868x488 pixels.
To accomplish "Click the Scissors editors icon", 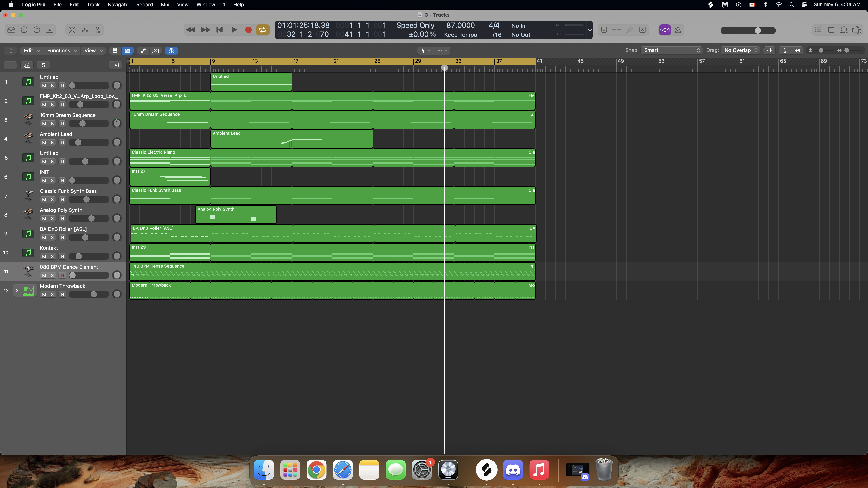I will (98, 30).
